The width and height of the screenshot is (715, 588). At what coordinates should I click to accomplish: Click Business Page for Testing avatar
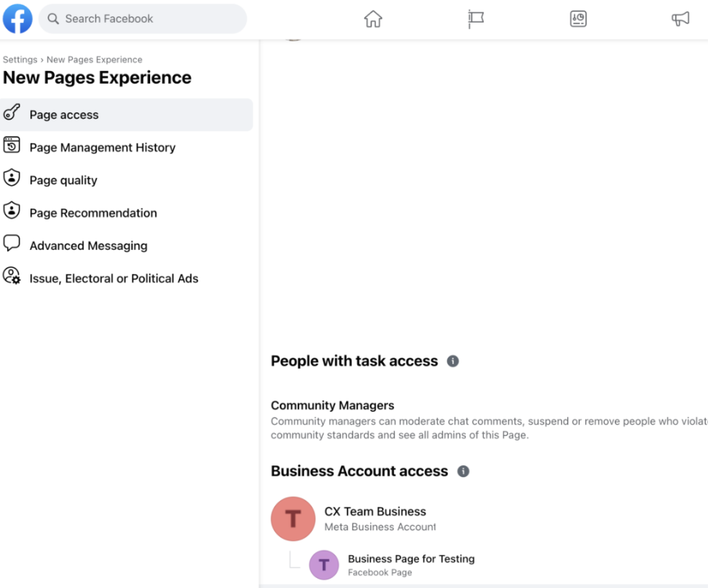324,565
